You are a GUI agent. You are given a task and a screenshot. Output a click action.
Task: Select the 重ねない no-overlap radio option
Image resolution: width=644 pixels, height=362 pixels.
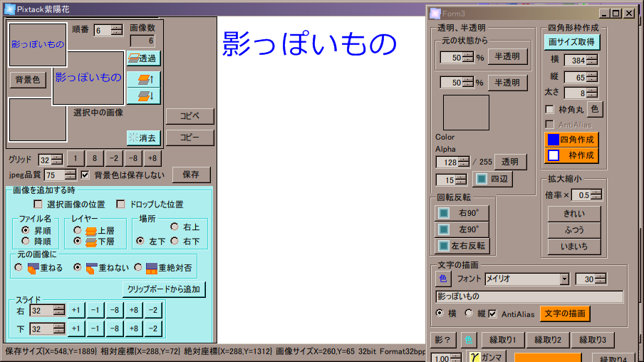[x=77, y=267]
